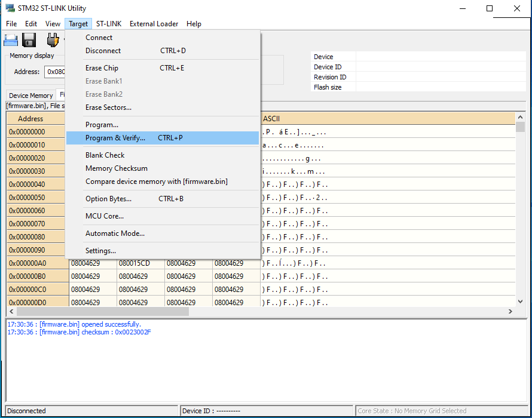Click the Revision ID info label
The width and height of the screenshot is (532, 418).
pos(330,77)
